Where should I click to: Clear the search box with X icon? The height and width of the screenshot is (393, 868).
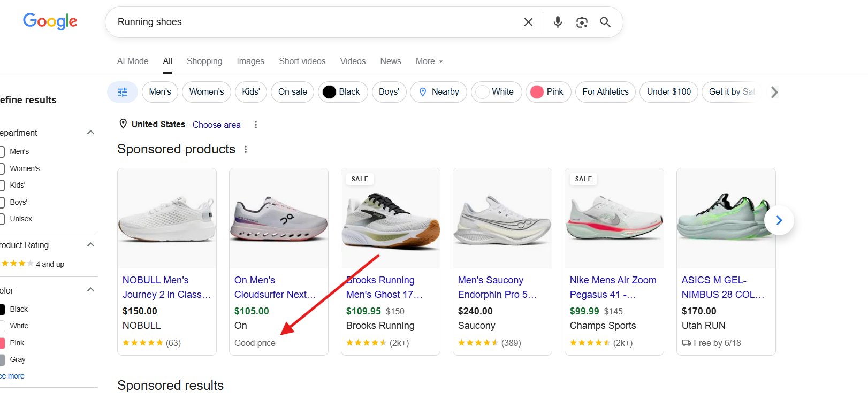[528, 22]
